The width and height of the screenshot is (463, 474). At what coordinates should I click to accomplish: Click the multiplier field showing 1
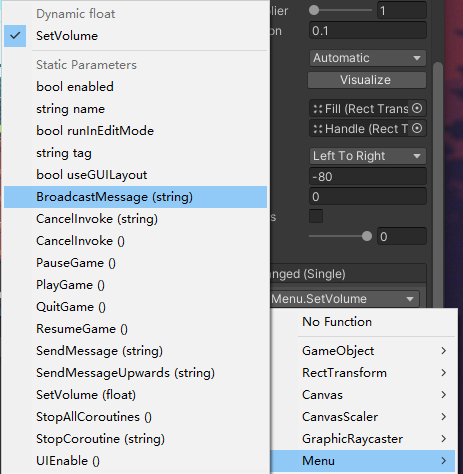point(402,10)
